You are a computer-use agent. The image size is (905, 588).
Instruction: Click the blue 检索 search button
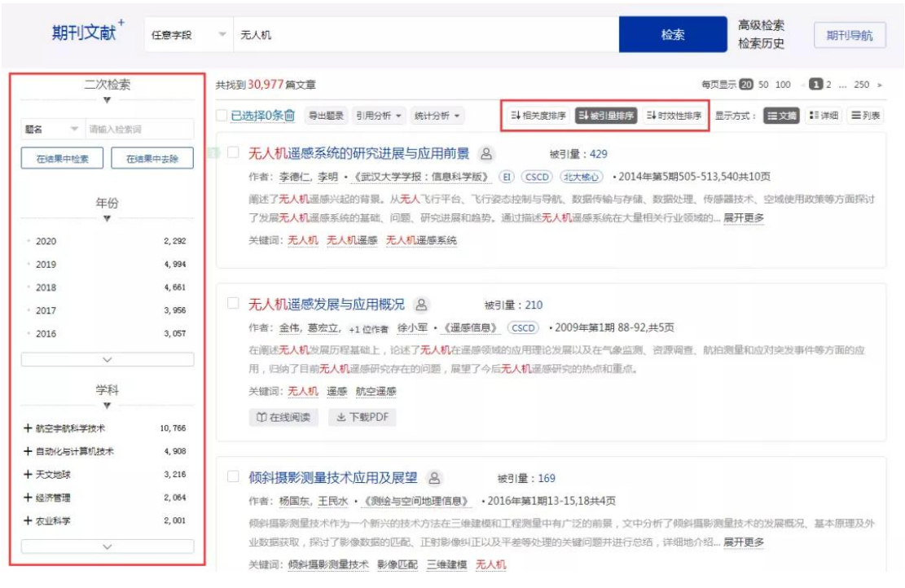672,35
